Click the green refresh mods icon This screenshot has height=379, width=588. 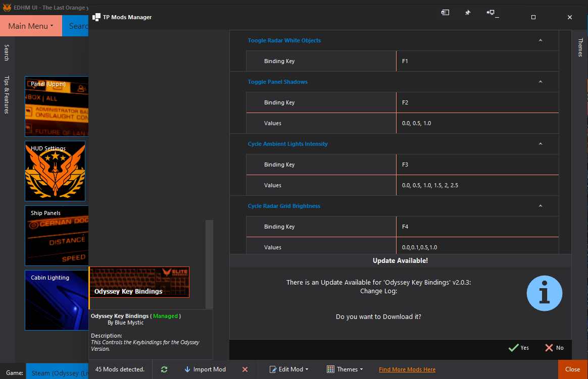coord(164,369)
